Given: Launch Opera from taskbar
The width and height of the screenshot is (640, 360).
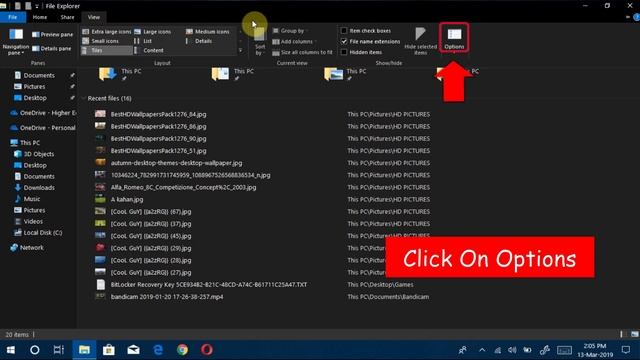Looking at the screenshot, I should 207,350.
